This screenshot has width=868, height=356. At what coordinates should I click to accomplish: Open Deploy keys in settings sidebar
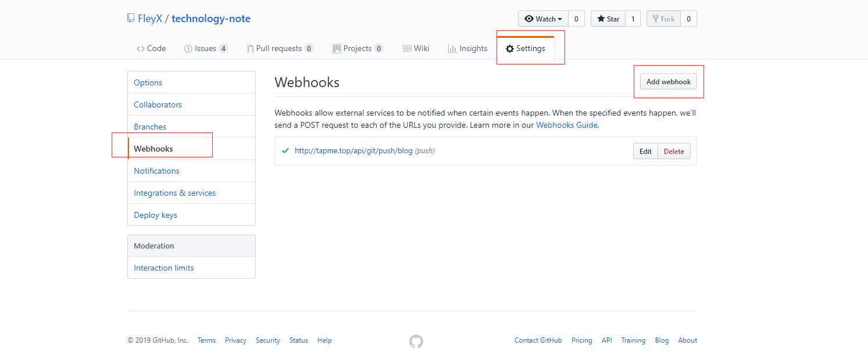pos(191,215)
